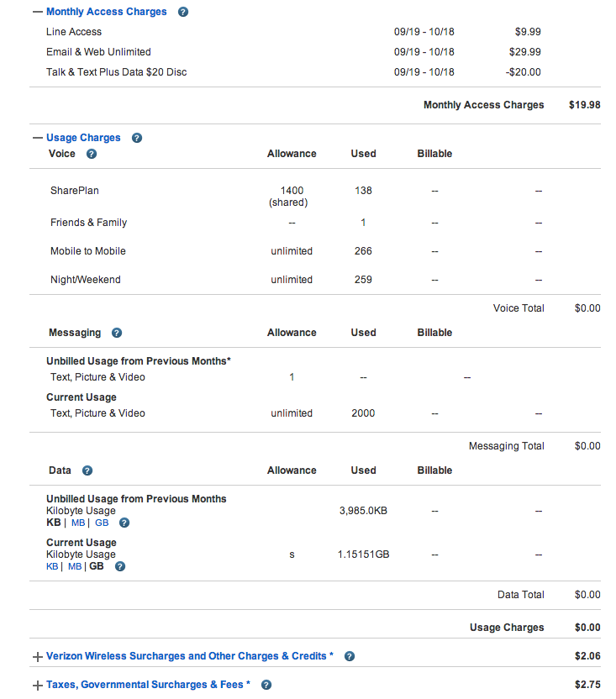Click the Voice section help icon

[92, 154]
